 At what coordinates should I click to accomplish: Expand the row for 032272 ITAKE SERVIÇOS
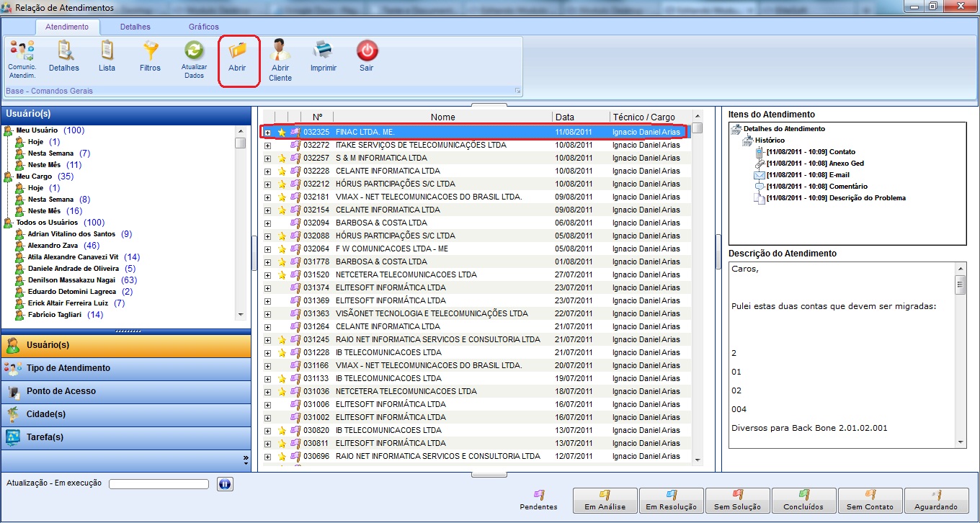point(267,146)
